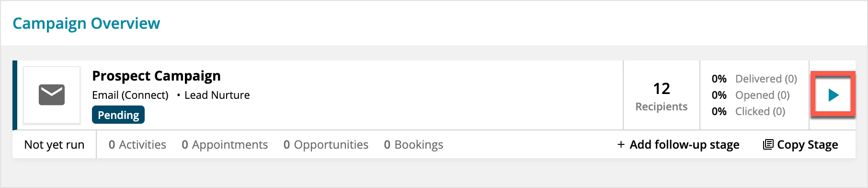
Task: Click the plus icon beside Add follow-up stage
Action: 621,145
